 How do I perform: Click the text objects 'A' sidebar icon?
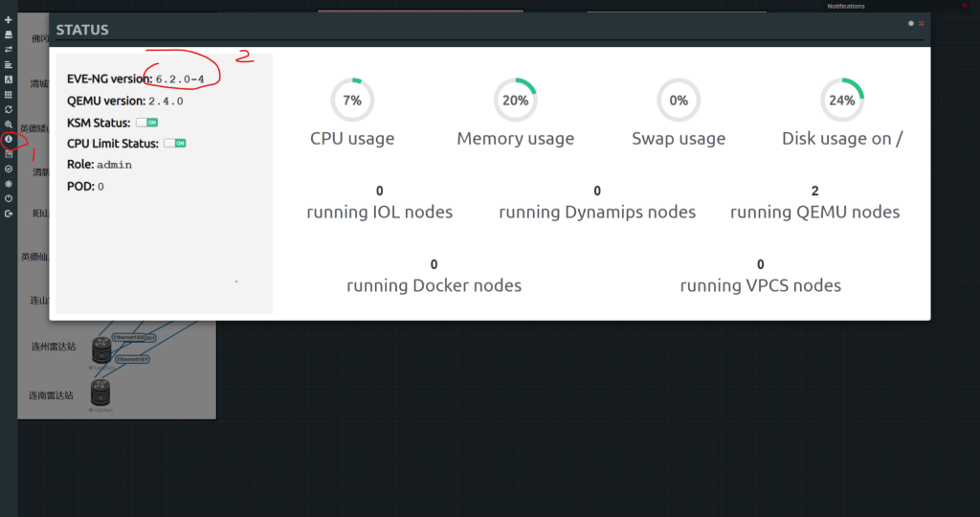click(x=9, y=79)
